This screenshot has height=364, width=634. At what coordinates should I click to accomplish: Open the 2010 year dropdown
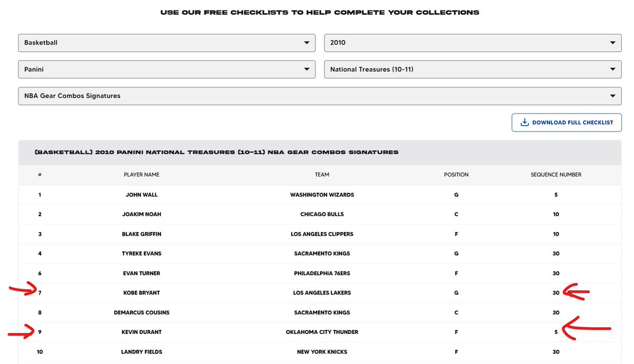tap(473, 43)
